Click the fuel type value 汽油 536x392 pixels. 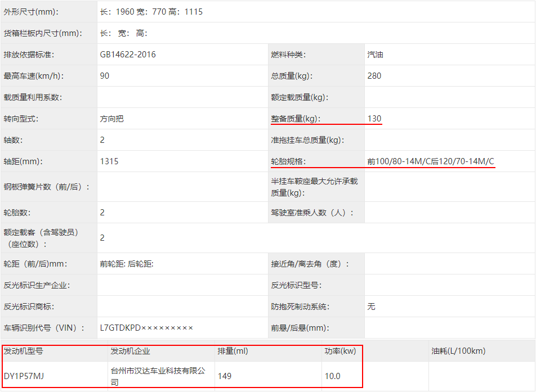376,55
